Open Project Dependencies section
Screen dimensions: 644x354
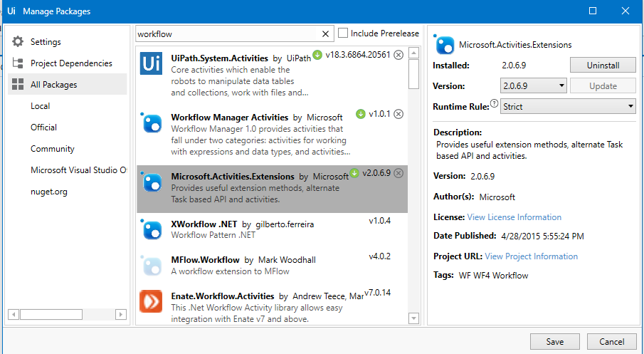point(71,63)
